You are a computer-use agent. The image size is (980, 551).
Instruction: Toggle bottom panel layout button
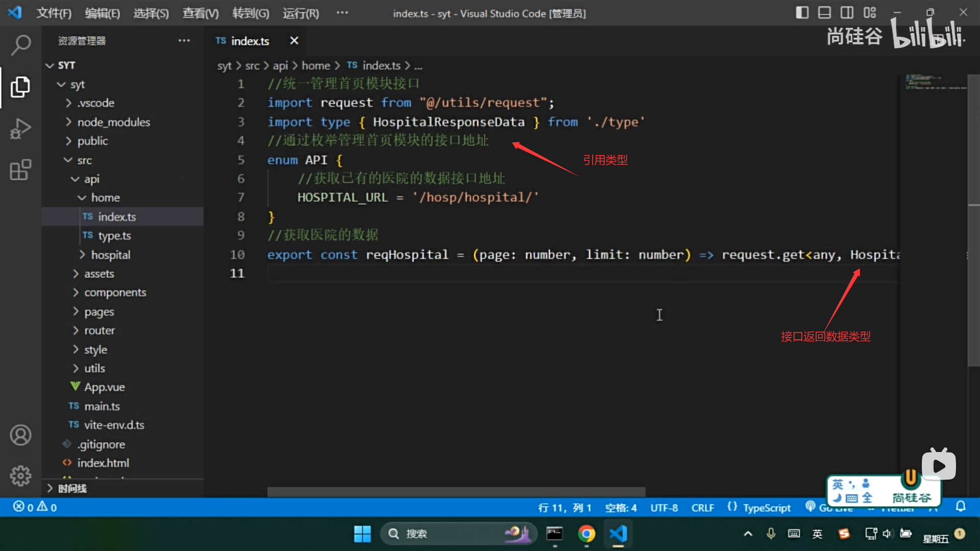[824, 13]
